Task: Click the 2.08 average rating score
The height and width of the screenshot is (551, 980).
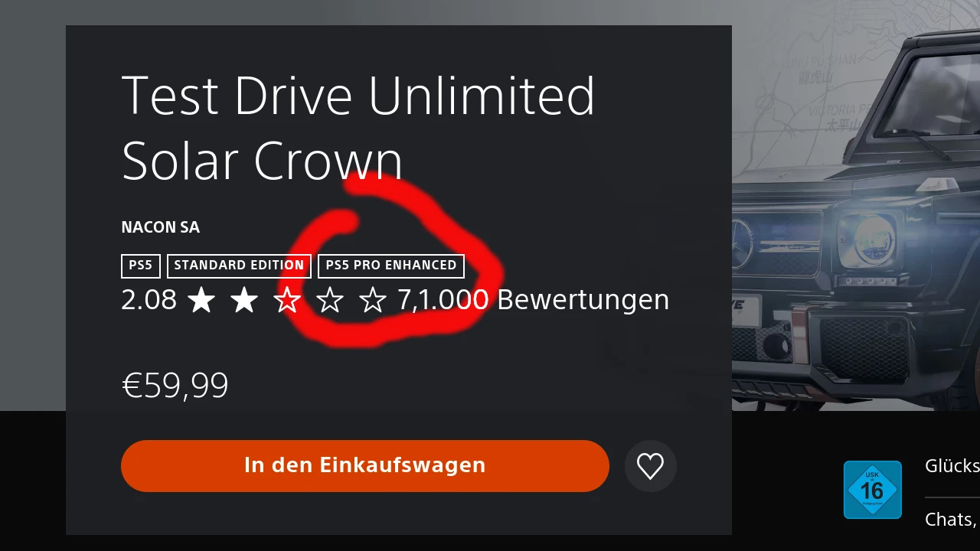Action: [149, 300]
